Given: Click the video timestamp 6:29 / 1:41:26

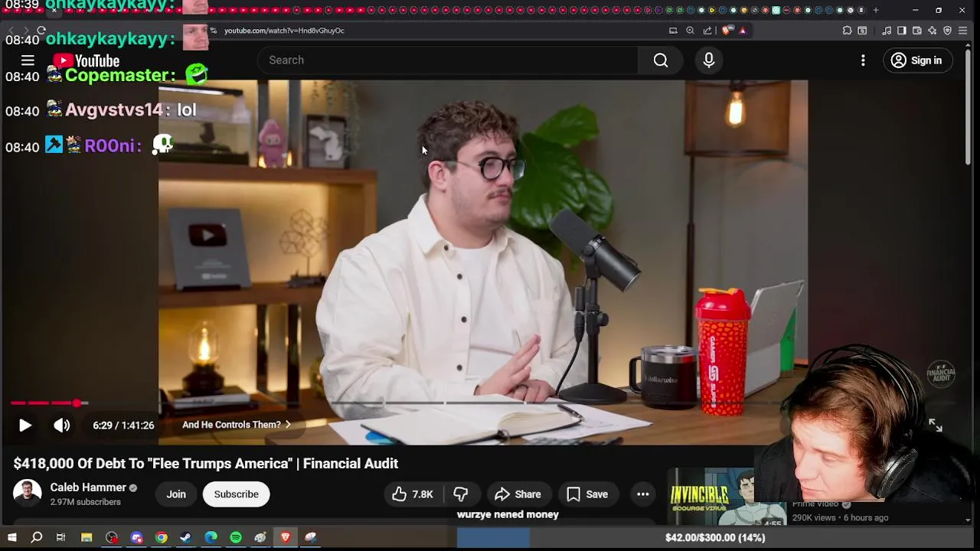Looking at the screenshot, I should coord(123,425).
